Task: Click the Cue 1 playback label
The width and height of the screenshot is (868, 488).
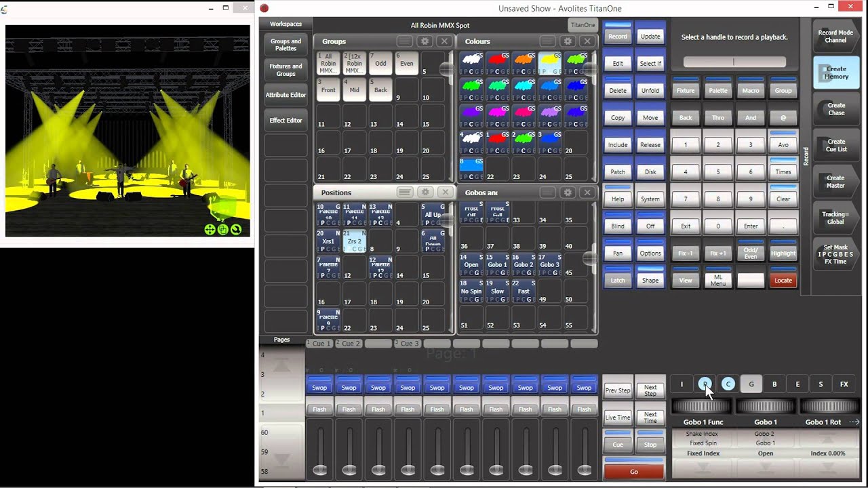Action: (319, 344)
